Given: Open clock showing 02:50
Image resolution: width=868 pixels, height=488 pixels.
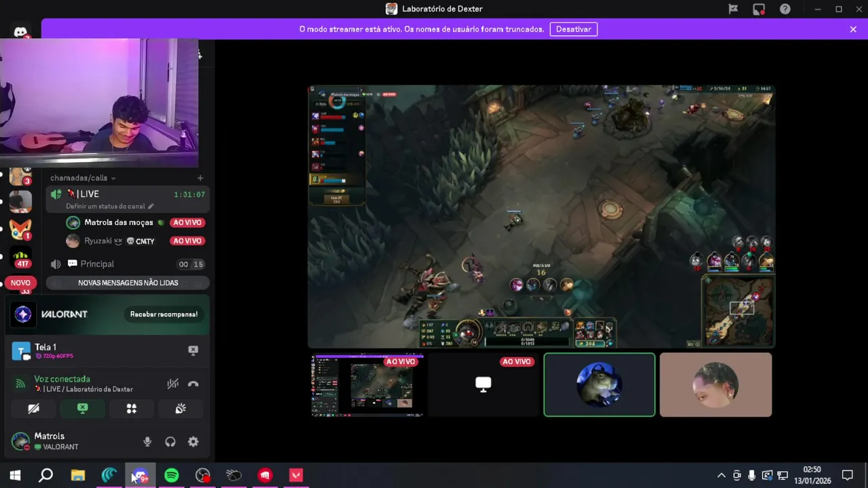Looking at the screenshot, I should (812, 475).
